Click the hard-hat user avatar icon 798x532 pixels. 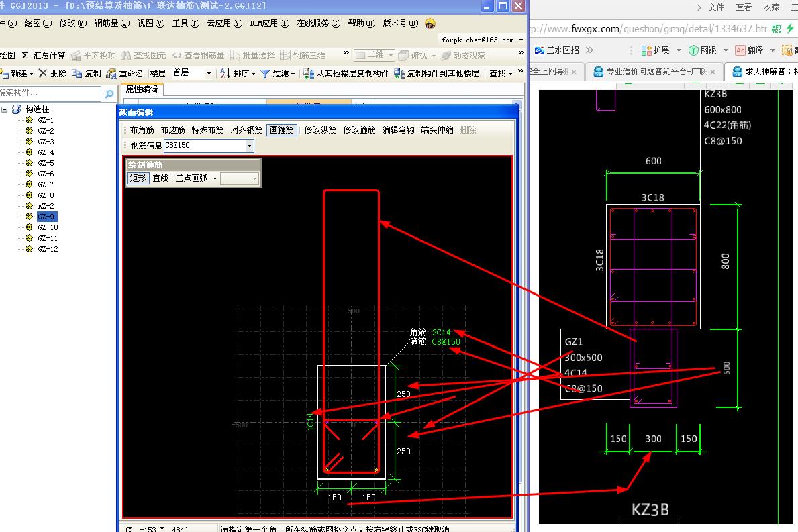[430, 23]
